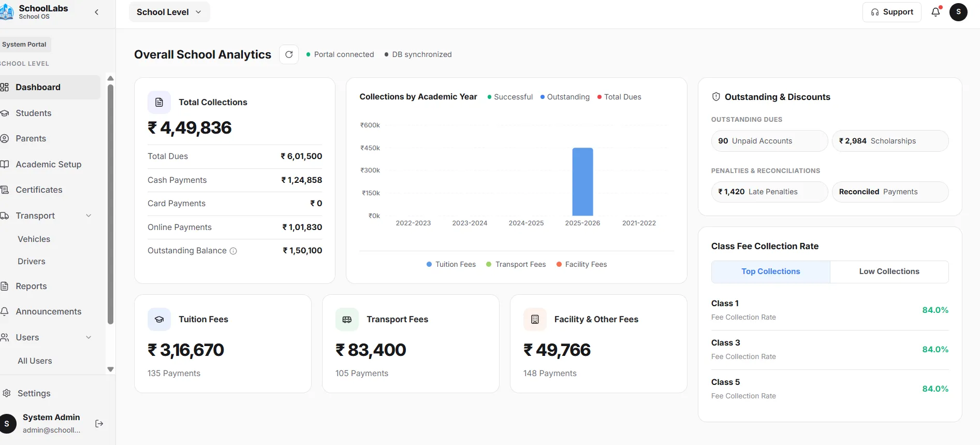Collapse the sidebar with the back chevron
980x445 pixels.
tap(96, 12)
